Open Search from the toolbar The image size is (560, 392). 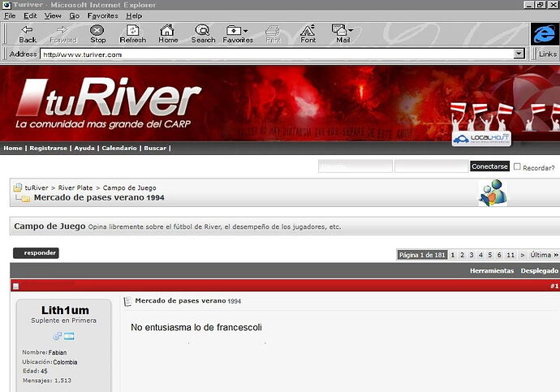[x=203, y=34]
